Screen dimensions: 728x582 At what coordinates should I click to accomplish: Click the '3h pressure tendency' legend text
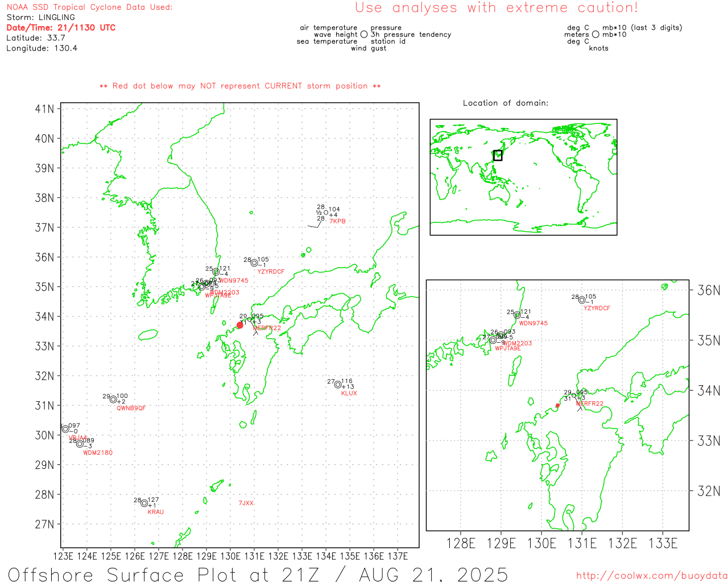tap(411, 35)
